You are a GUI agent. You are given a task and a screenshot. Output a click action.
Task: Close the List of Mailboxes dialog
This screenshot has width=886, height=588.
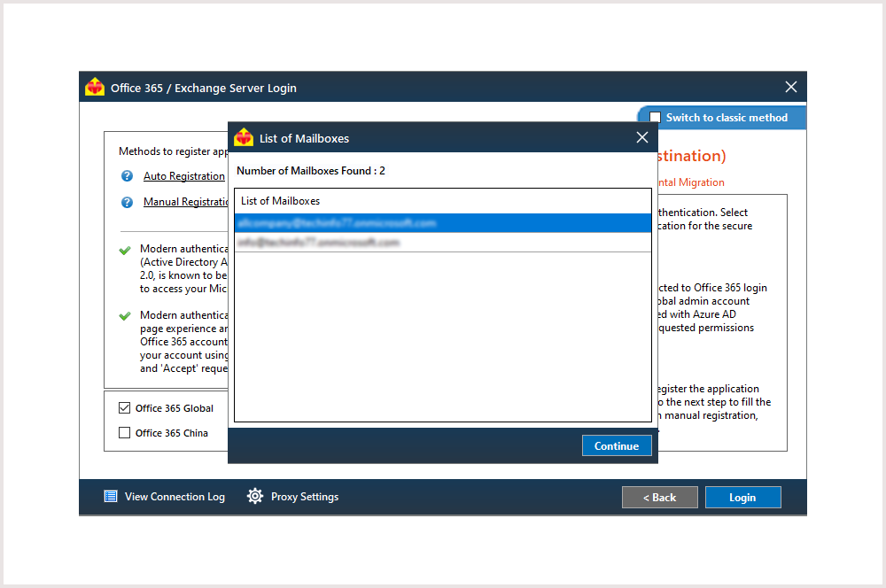click(x=641, y=137)
